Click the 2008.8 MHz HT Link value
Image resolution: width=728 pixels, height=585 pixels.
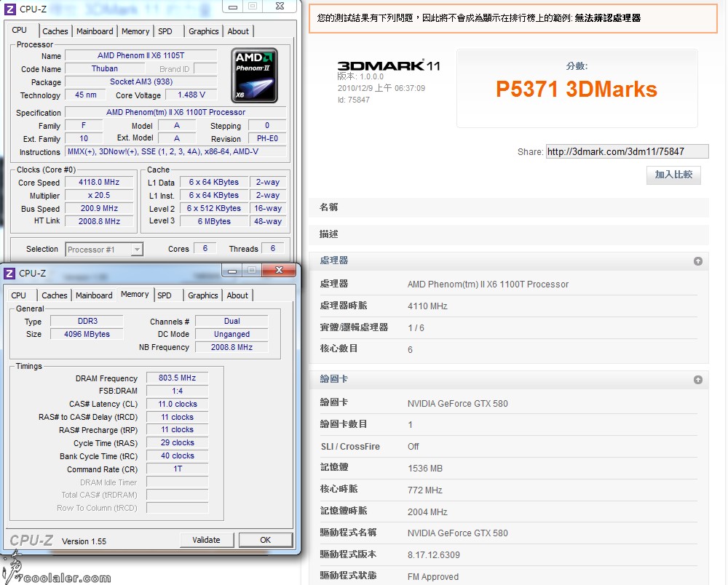coord(99,221)
